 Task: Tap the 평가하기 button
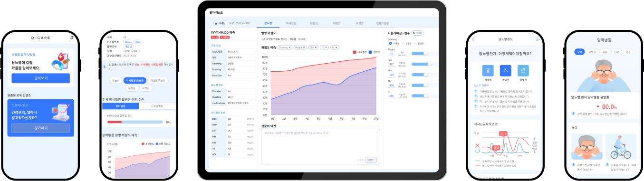(x=41, y=128)
